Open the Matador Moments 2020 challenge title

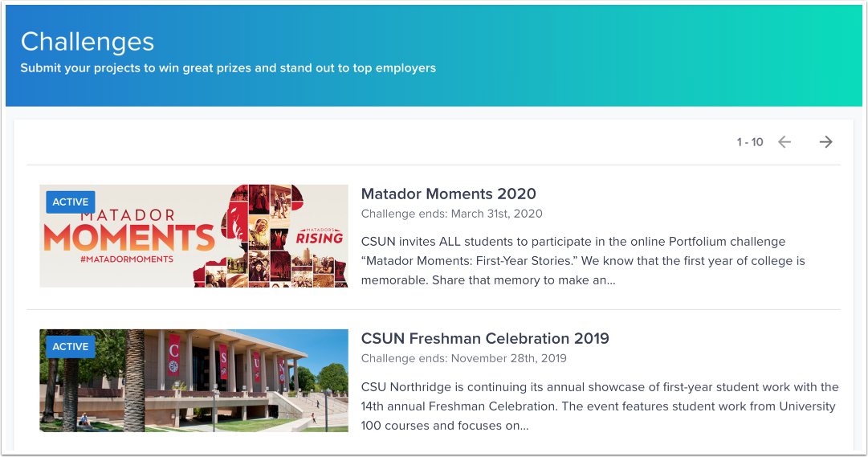pos(448,194)
